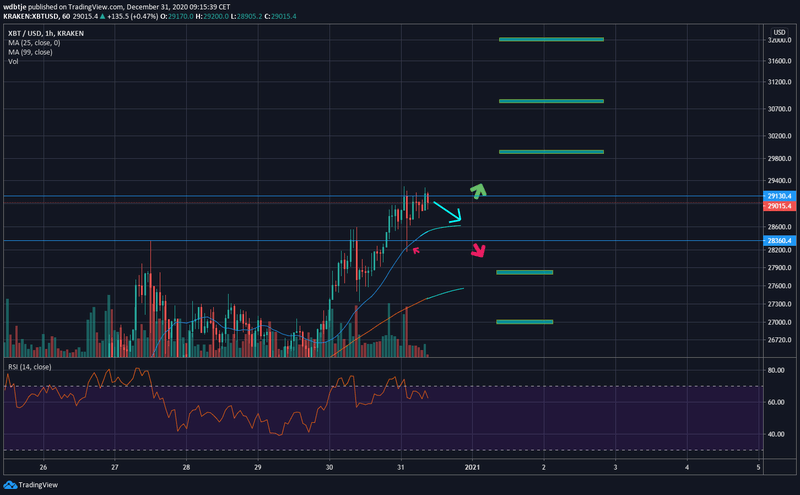This screenshot has height=495, width=800.
Task: Select the XBT / USD, 1h, KRAKEN legend title
Action: pyautogui.click(x=46, y=33)
